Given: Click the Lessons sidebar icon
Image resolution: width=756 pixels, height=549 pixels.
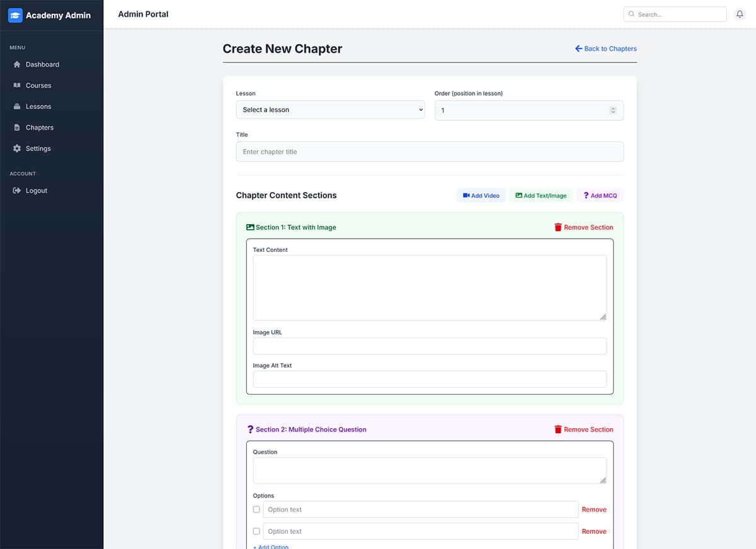Looking at the screenshot, I should click(x=17, y=106).
